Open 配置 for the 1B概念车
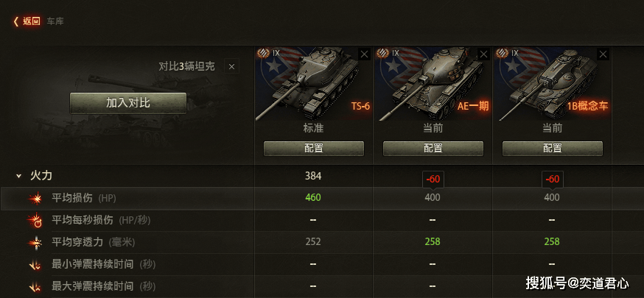Screen dimensions: 644x298 (x=553, y=149)
